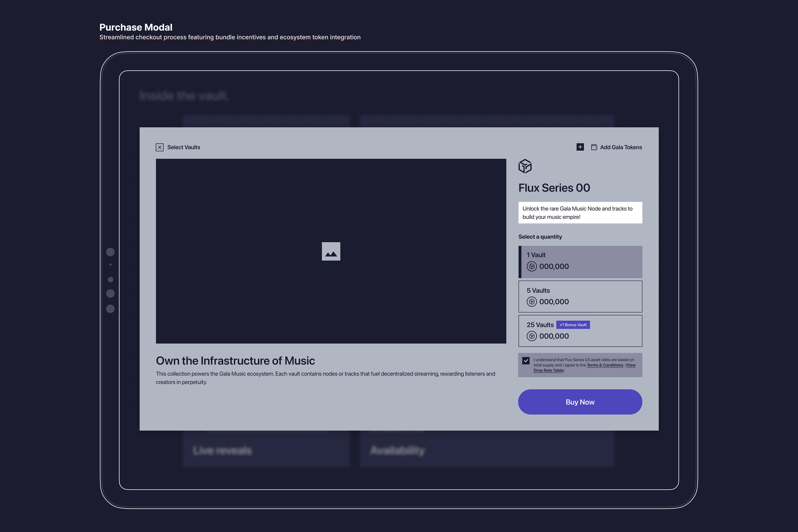Click the image placeholder icon in preview

point(331,251)
